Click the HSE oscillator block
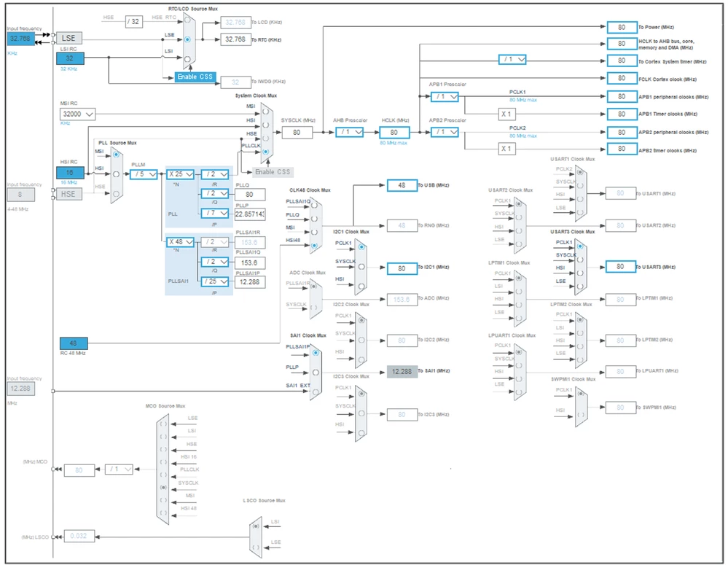 pos(69,194)
